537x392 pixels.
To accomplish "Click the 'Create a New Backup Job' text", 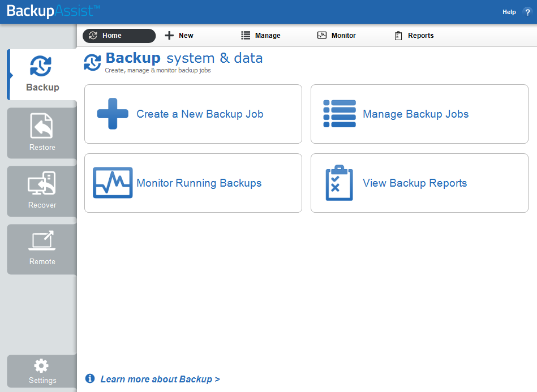I will pos(200,114).
